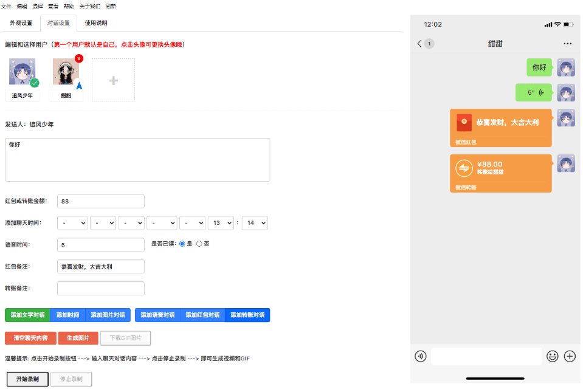Viewport: 583px width, 392px height.
Task: Open the hour dropdown showing 13
Action: click(x=221, y=223)
